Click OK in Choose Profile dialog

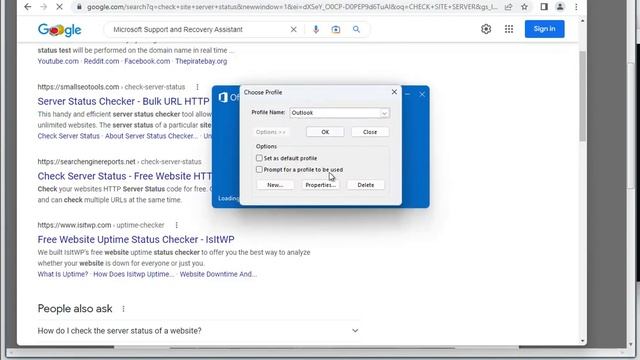tap(325, 132)
